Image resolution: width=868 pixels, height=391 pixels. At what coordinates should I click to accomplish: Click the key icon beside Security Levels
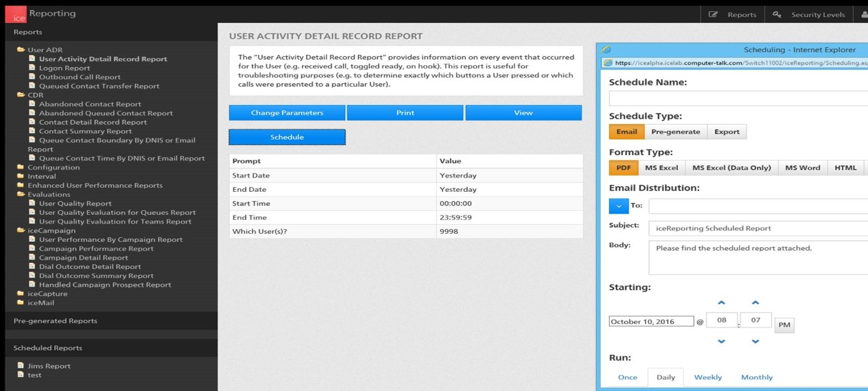(777, 14)
